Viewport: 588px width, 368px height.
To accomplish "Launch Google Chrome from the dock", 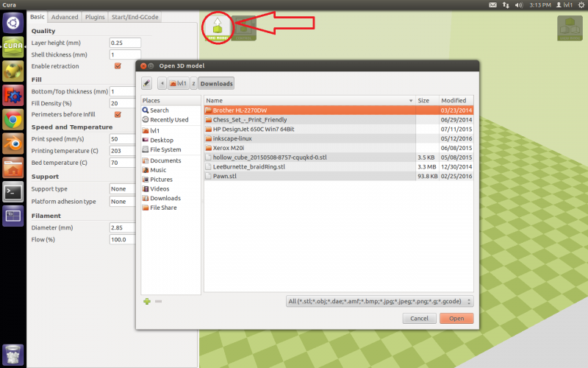I will coord(13,120).
